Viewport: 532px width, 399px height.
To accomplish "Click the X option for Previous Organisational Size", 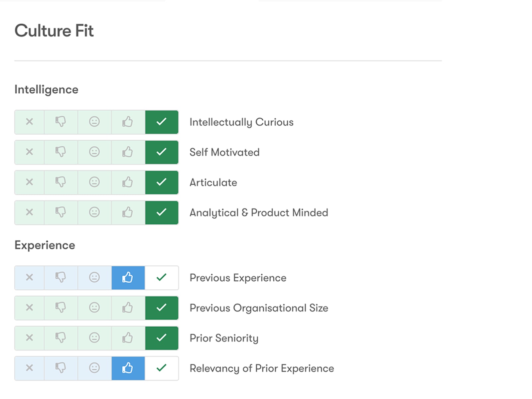I will tap(30, 308).
